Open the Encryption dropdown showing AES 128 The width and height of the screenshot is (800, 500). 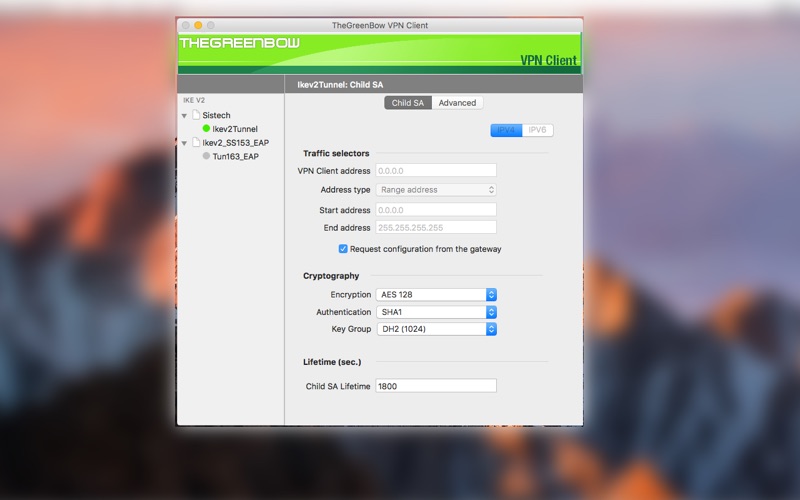point(436,294)
